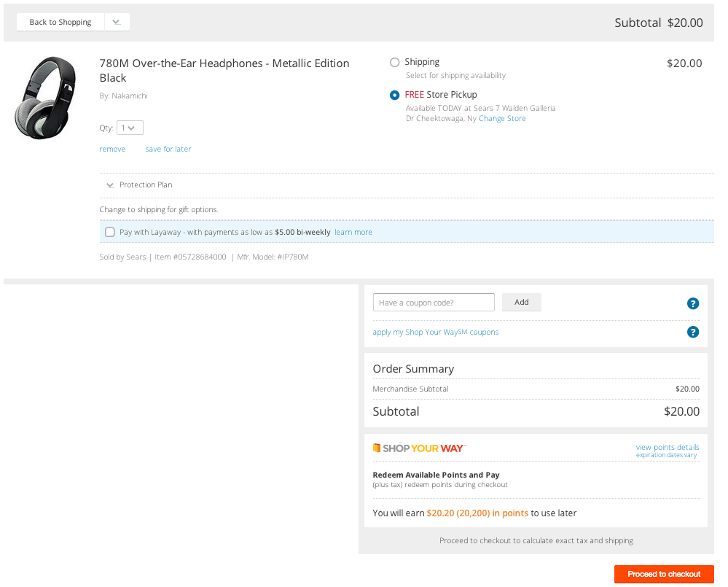Screen dimensions: 728x587
Task: Click the help icon beside Shop Your Way coupons
Action: [693, 332]
